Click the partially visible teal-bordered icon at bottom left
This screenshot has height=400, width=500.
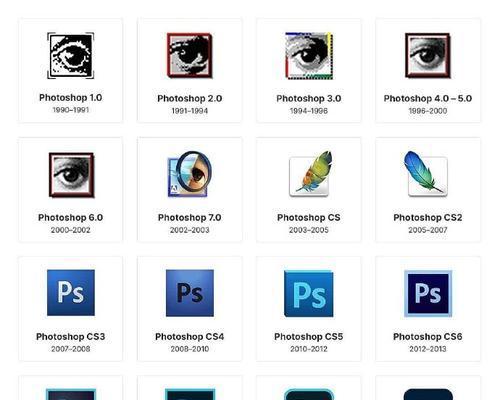click(x=71, y=394)
